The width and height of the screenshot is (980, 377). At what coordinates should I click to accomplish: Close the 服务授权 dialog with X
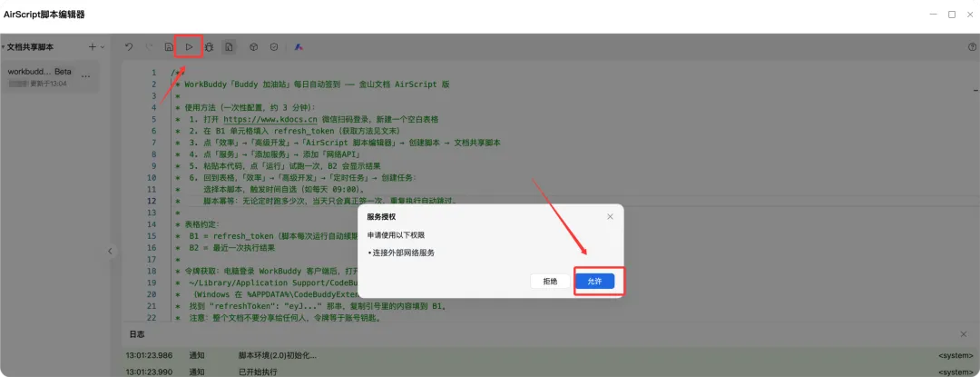pos(610,216)
